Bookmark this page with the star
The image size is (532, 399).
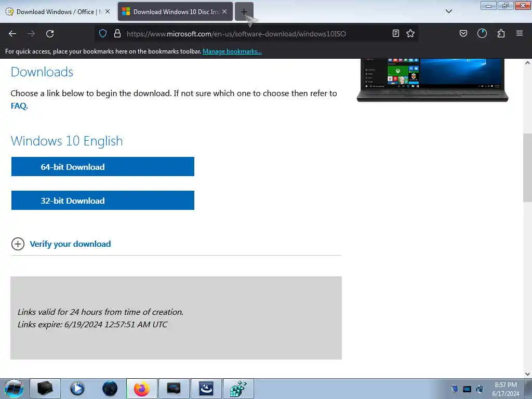410,33
